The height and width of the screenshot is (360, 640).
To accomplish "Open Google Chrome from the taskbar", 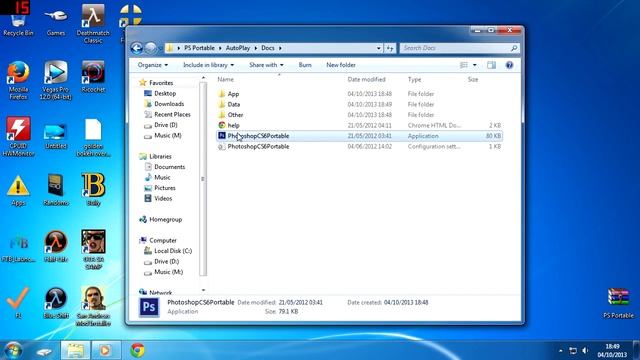I will pos(138,351).
